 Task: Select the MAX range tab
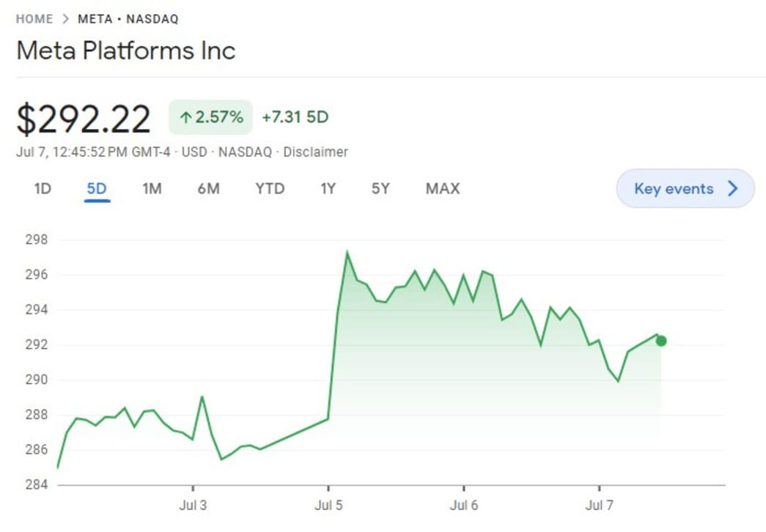point(443,189)
